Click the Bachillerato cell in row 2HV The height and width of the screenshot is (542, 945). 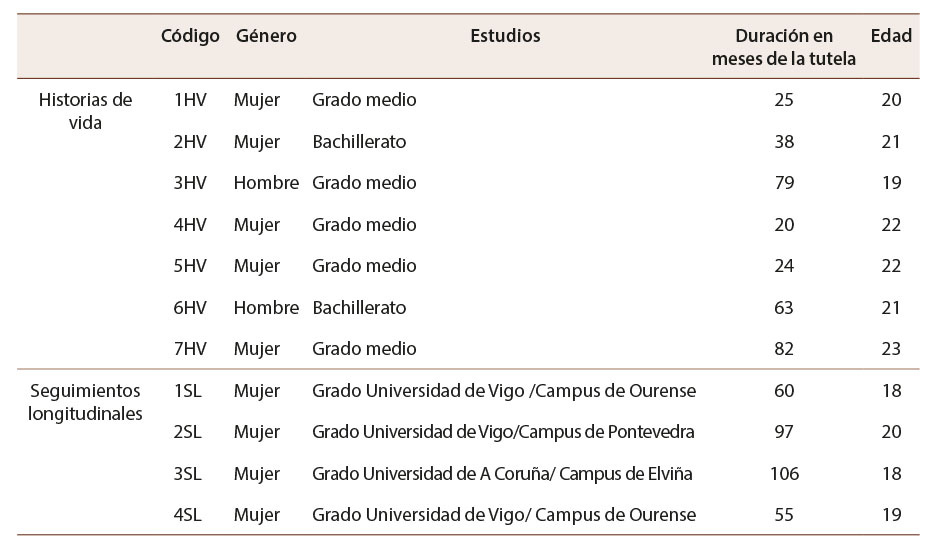coord(359,142)
